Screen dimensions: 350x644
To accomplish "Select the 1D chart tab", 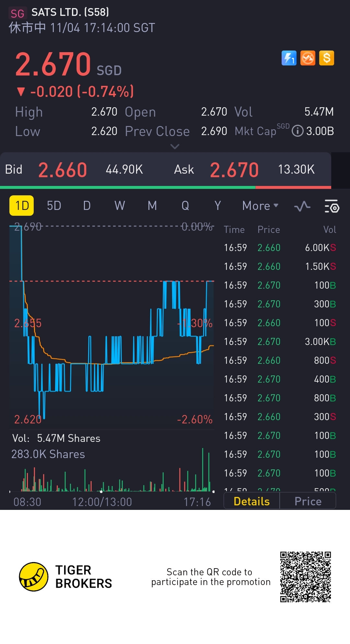I will click(22, 205).
